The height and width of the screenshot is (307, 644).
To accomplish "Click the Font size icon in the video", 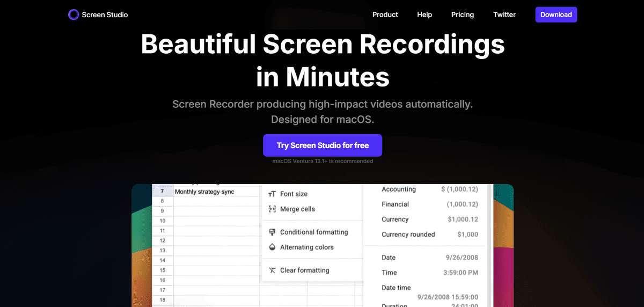I will click(x=272, y=194).
